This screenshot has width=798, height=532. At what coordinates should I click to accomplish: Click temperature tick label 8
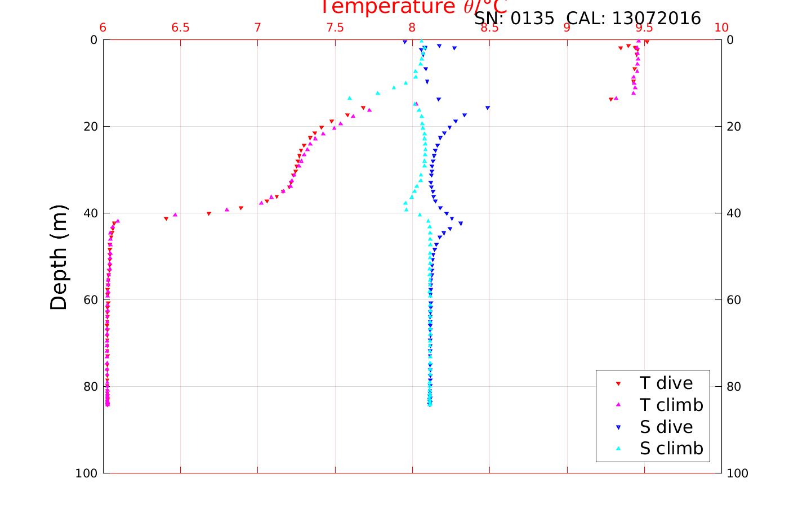(x=412, y=28)
